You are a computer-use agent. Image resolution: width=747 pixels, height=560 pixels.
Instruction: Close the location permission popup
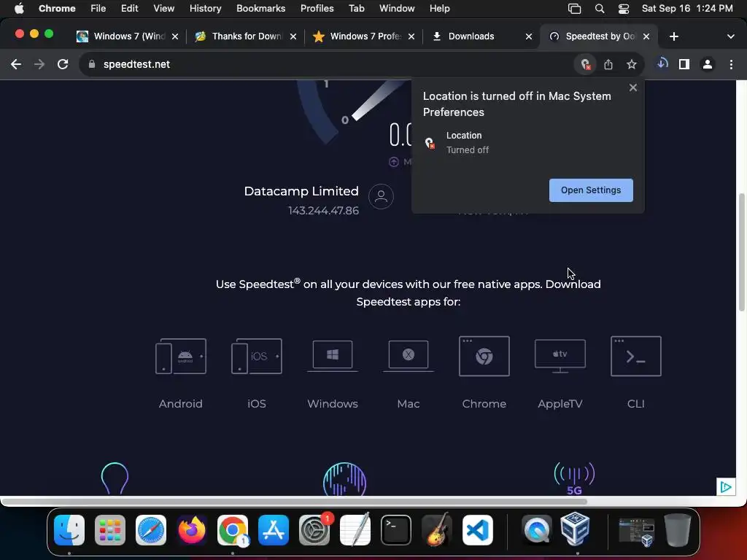[633, 87]
